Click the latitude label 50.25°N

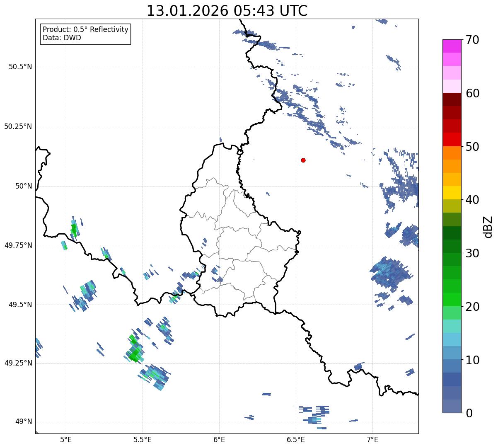pyautogui.click(x=18, y=126)
